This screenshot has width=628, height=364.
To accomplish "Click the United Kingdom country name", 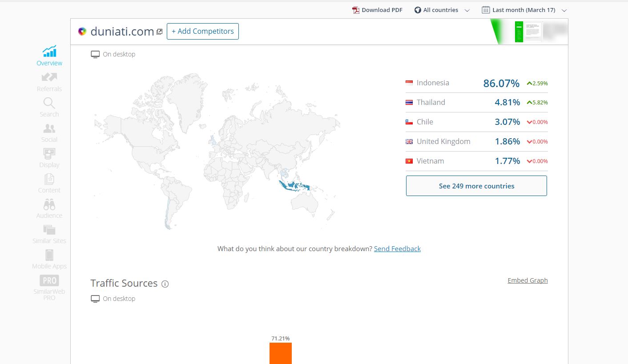I will coord(443,141).
